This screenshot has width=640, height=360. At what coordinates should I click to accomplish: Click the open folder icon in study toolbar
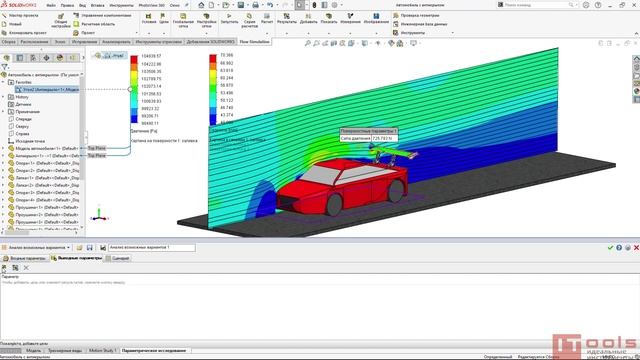pos(79,248)
